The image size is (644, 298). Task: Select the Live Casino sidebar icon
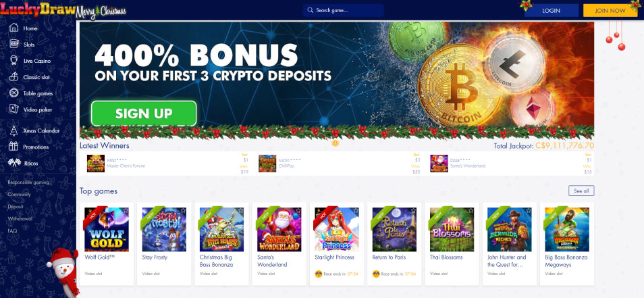pos(14,60)
